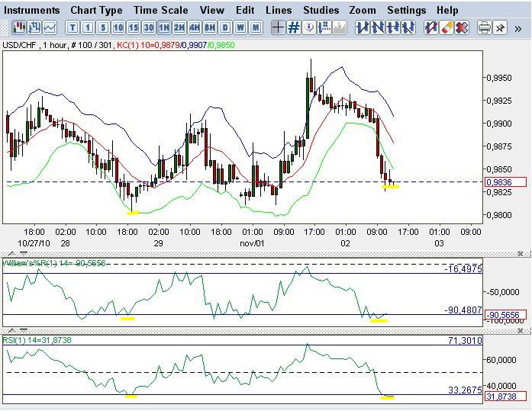Open the Instruments menu
532x411 pixels.
click(x=32, y=10)
